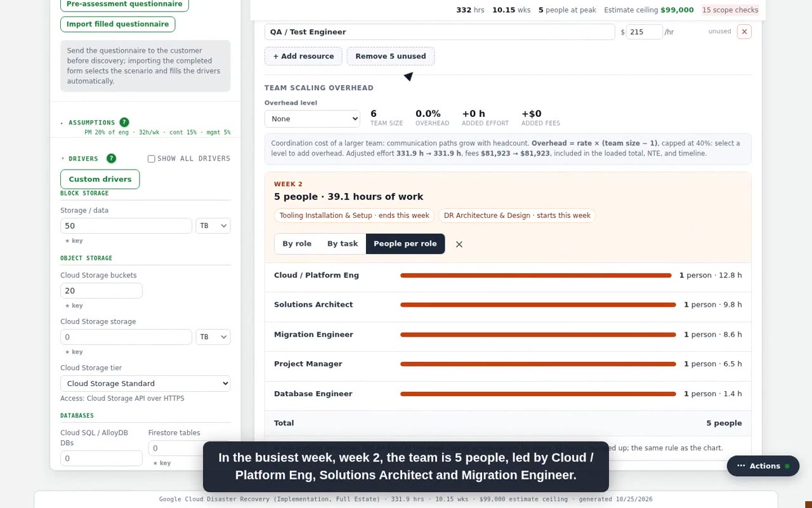Edit the hourly rate field showing 215
Screen dimensions: 812x508
pos(644,32)
